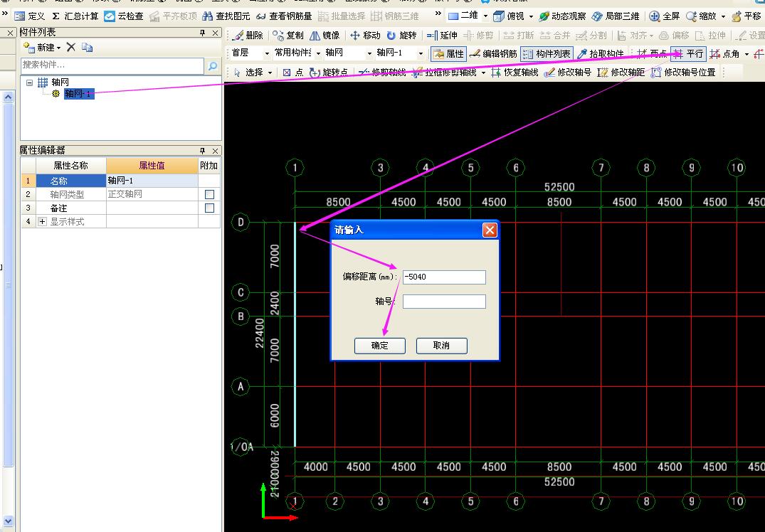Switch to 全屏 full screen view
This screenshot has height=532, width=765.
pyautogui.click(x=665, y=16)
